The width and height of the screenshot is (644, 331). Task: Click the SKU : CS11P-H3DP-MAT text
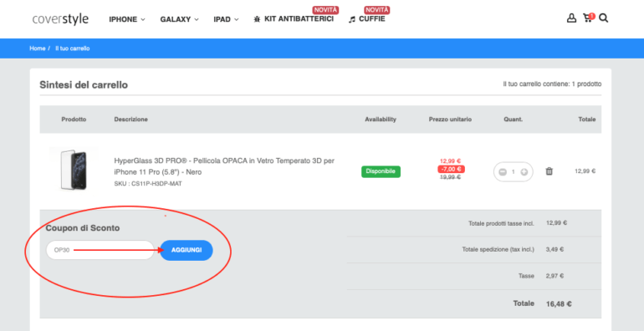click(x=148, y=184)
